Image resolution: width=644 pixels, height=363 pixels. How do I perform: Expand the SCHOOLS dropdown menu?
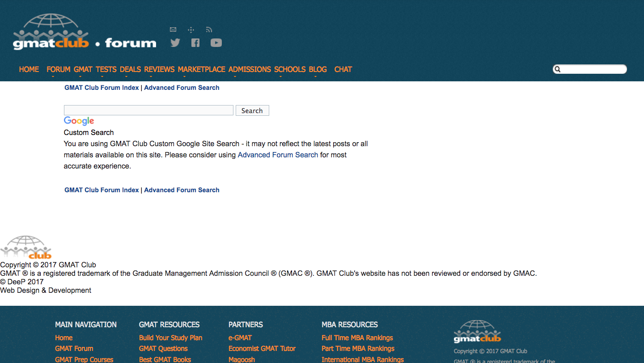(x=290, y=70)
